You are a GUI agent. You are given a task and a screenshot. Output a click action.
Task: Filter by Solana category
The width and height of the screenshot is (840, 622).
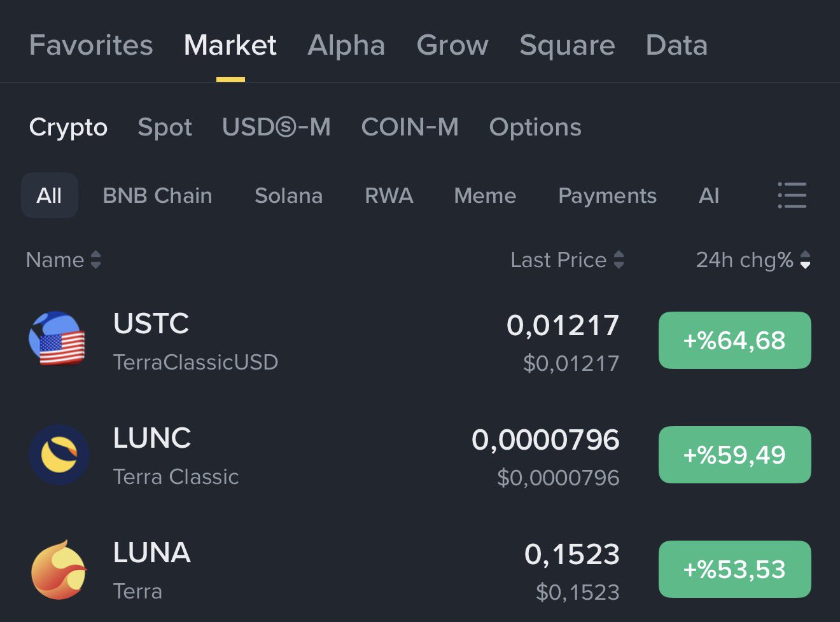[x=288, y=195]
